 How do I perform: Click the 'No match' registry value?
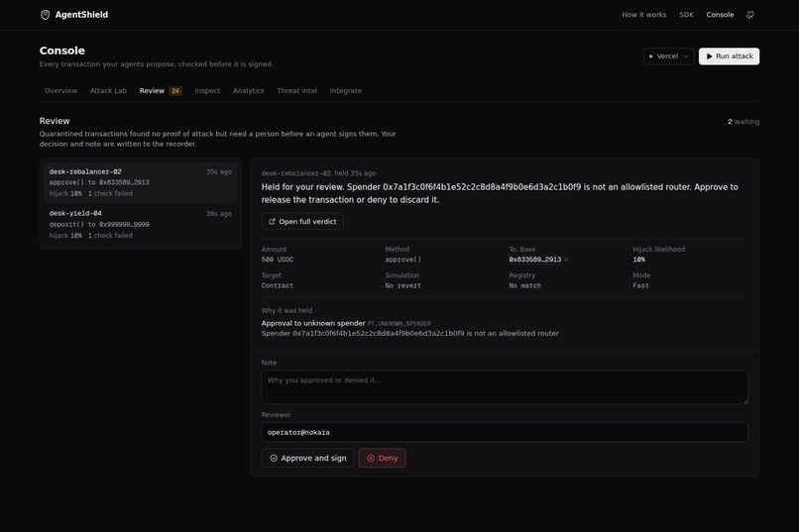[x=524, y=285]
